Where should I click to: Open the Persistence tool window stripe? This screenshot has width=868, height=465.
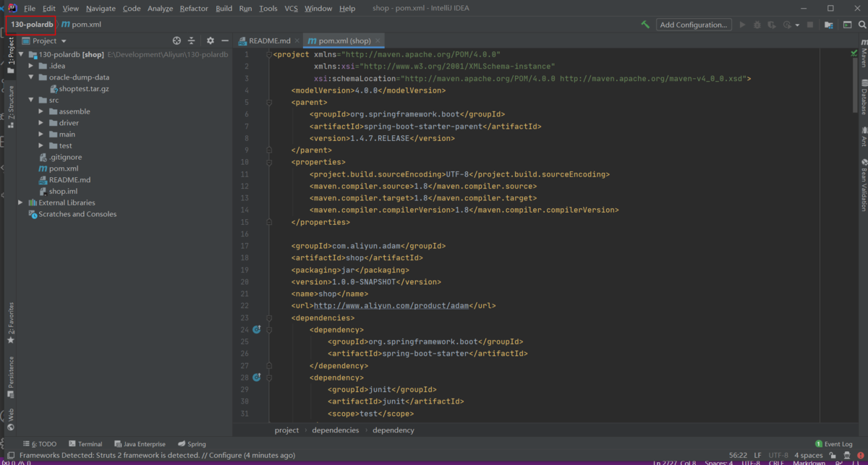(10, 376)
